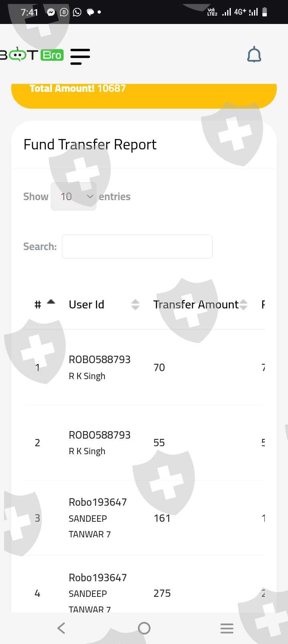Select Robo193647 in row 3

98,502
